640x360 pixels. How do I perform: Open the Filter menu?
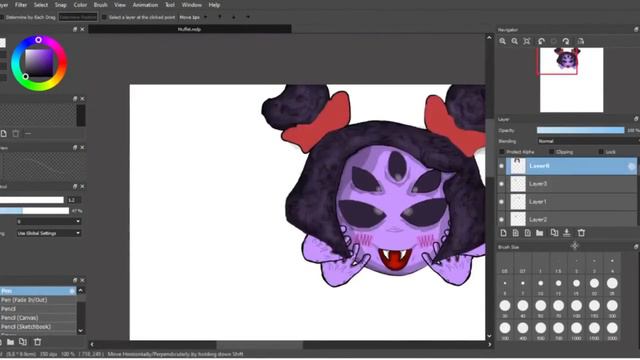(21, 5)
